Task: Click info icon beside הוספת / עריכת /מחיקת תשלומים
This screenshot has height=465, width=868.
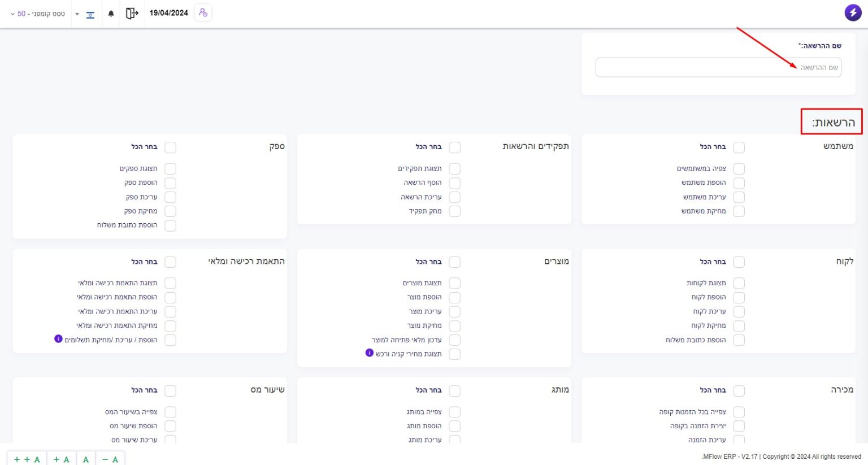Action: (58, 339)
